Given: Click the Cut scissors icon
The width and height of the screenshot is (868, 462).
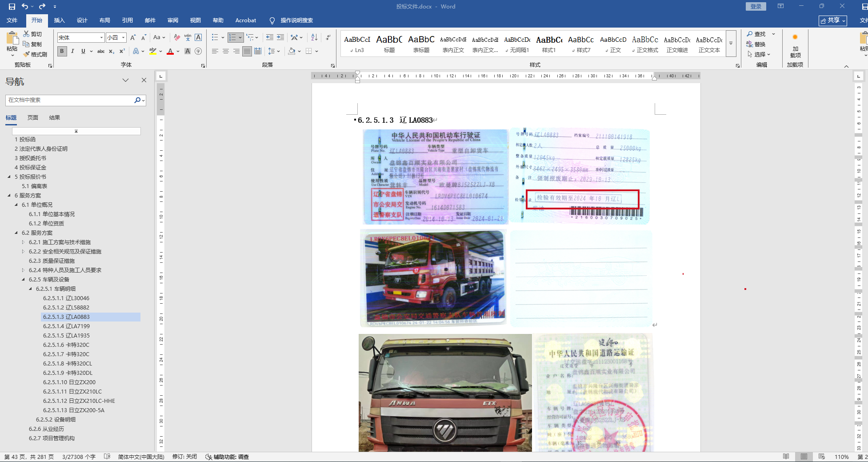Looking at the screenshot, I should 27,34.
